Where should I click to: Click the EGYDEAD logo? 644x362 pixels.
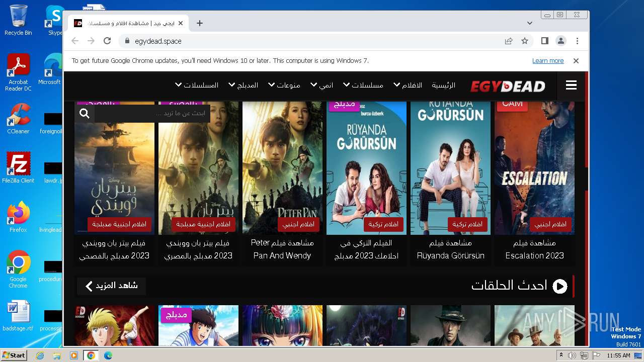[x=508, y=86]
